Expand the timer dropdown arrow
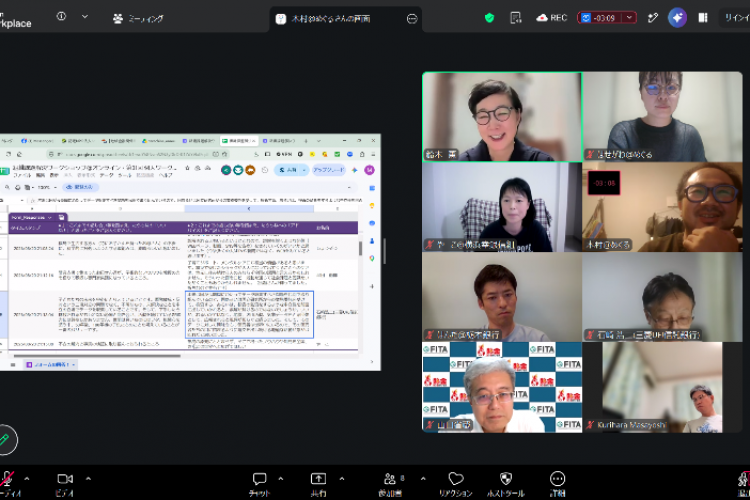 tap(629, 18)
